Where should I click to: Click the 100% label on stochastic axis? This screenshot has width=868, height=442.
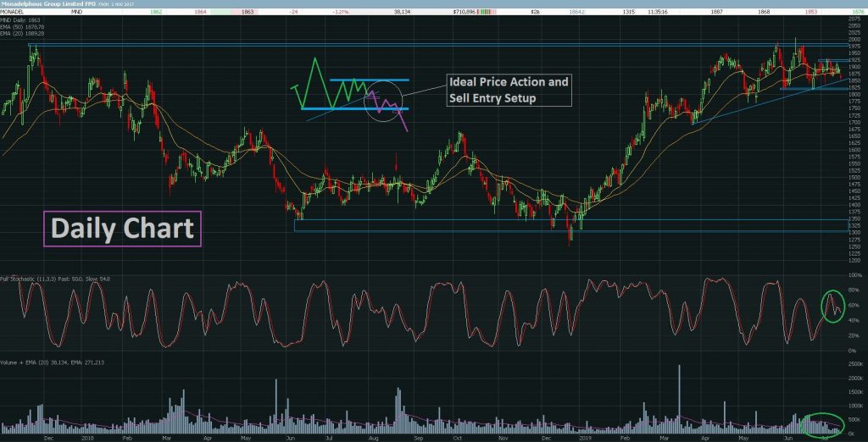854,275
